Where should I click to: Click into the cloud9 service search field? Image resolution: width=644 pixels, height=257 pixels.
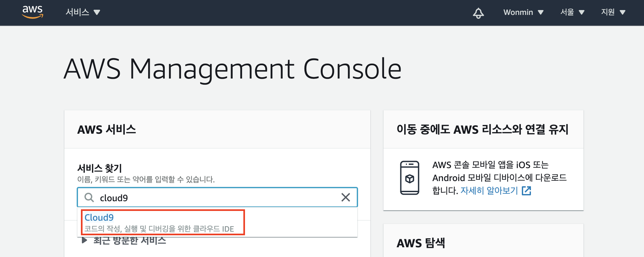coord(217,197)
